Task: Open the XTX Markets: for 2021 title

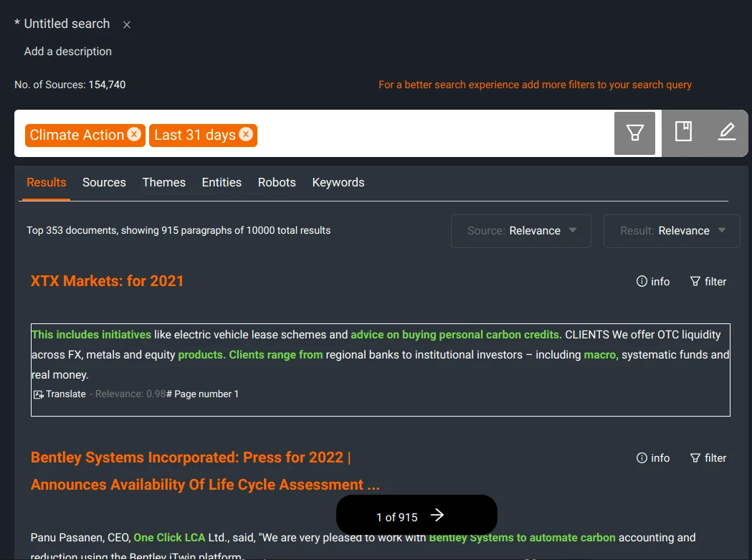Action: pos(108,281)
